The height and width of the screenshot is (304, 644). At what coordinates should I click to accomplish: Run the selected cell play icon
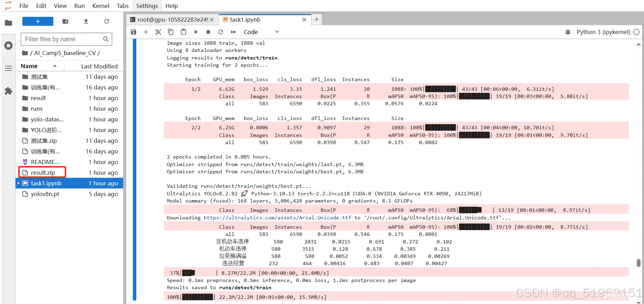coord(196,32)
